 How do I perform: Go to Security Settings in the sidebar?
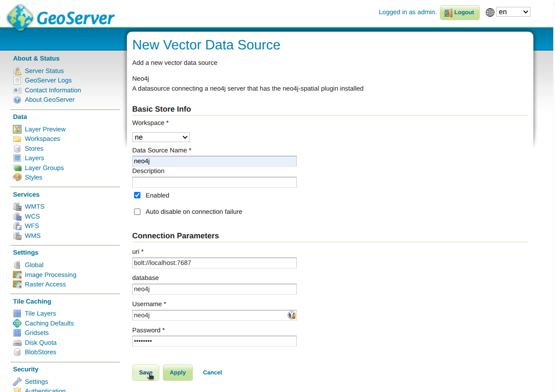pyautogui.click(x=36, y=381)
